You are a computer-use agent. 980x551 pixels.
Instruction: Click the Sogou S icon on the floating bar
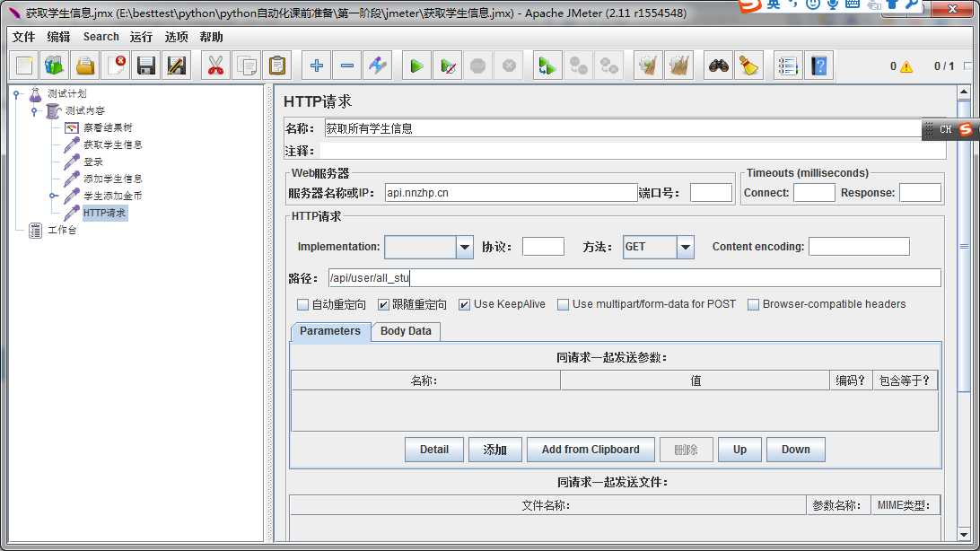(966, 129)
